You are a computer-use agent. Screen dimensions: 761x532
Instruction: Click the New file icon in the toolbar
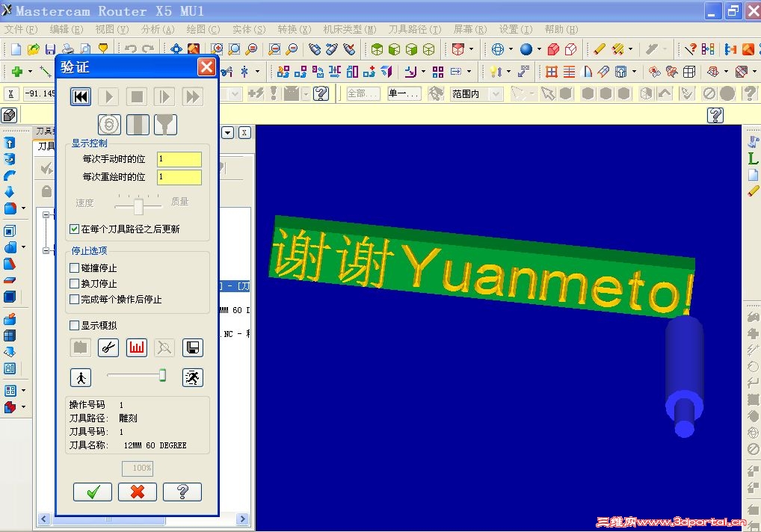pos(16,49)
